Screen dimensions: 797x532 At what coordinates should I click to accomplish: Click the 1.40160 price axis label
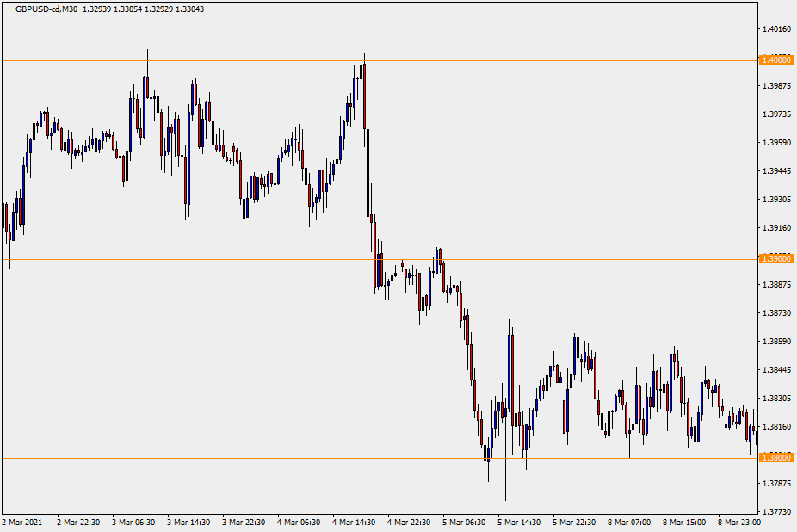tap(776, 29)
